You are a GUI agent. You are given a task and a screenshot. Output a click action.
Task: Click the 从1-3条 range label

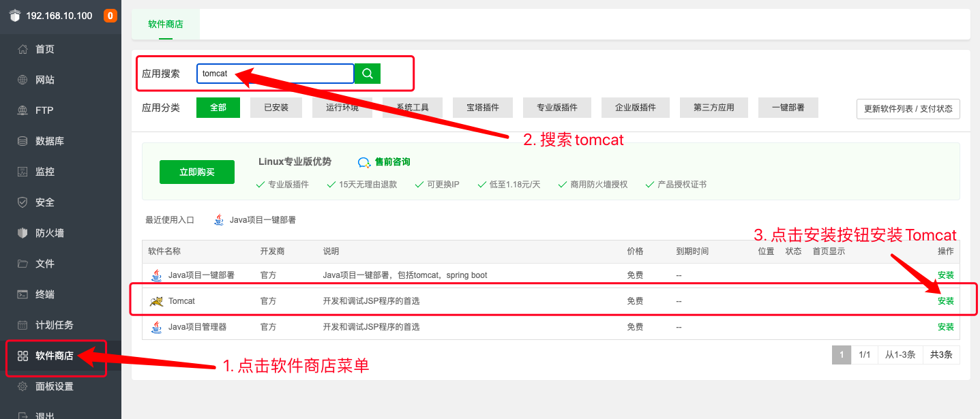tap(901, 354)
